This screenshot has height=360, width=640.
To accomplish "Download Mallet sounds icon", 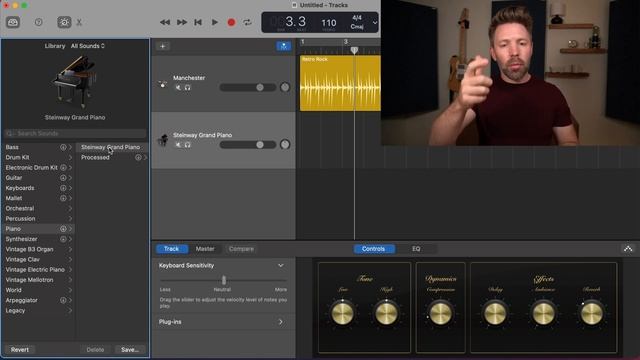I will (x=63, y=198).
